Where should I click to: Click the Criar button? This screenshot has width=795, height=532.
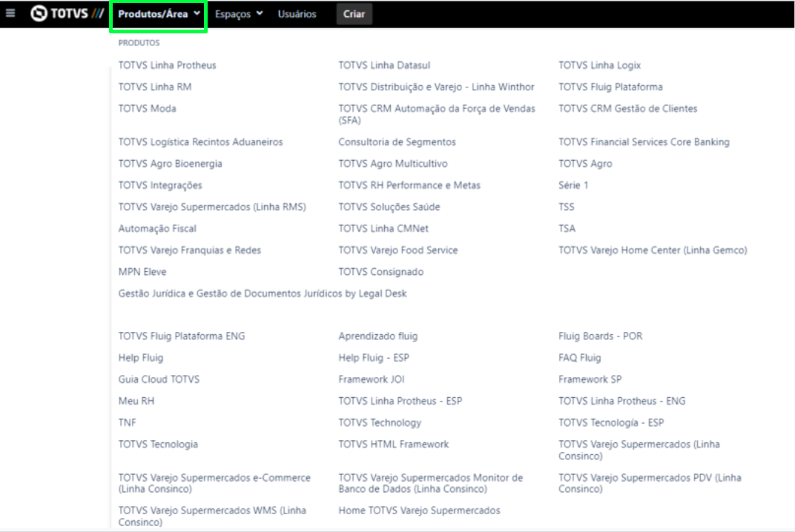pos(354,14)
